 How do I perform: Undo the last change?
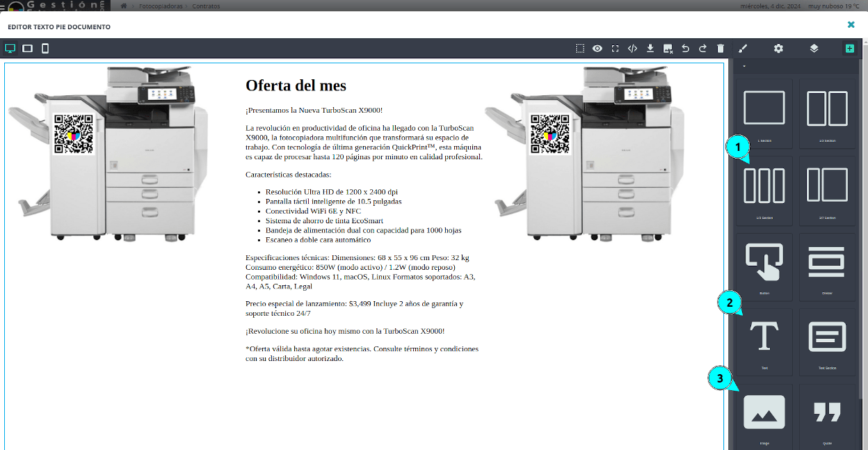(686, 49)
